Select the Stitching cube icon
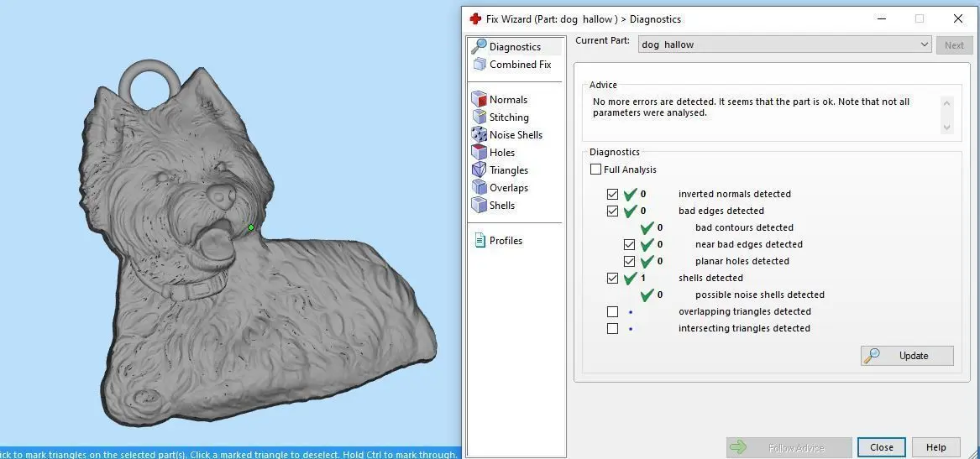This screenshot has height=459, width=980. pyautogui.click(x=479, y=117)
